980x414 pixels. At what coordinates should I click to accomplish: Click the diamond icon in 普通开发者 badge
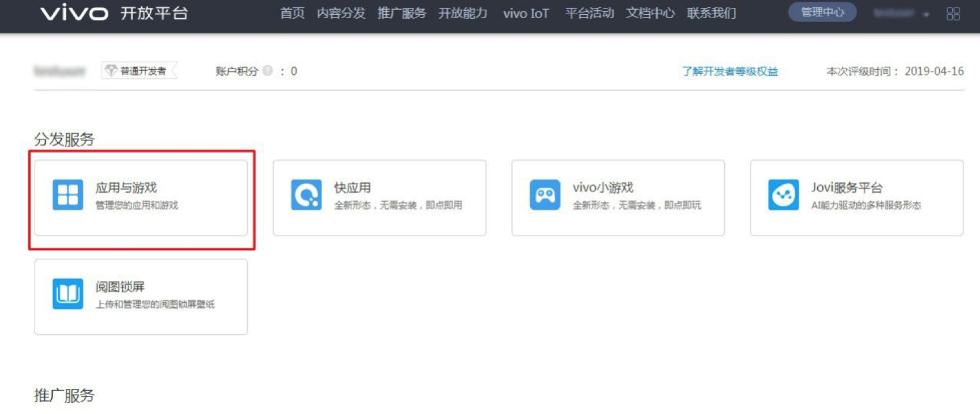pos(111,70)
